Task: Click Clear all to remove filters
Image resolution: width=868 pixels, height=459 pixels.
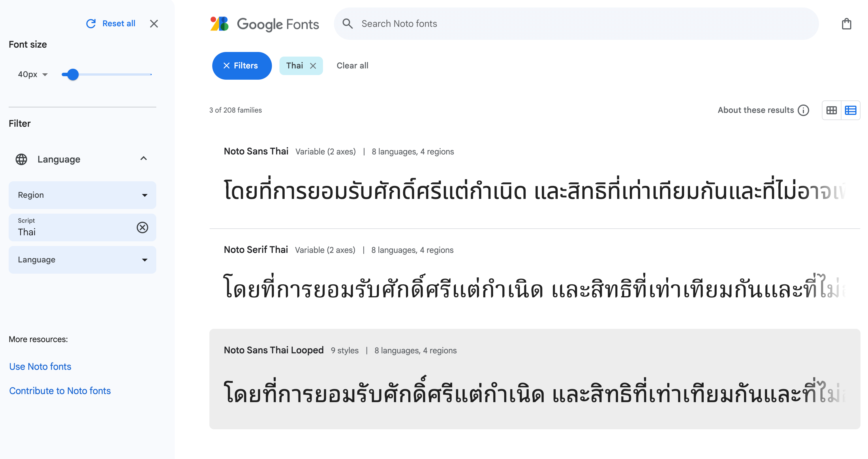Action: coord(352,66)
